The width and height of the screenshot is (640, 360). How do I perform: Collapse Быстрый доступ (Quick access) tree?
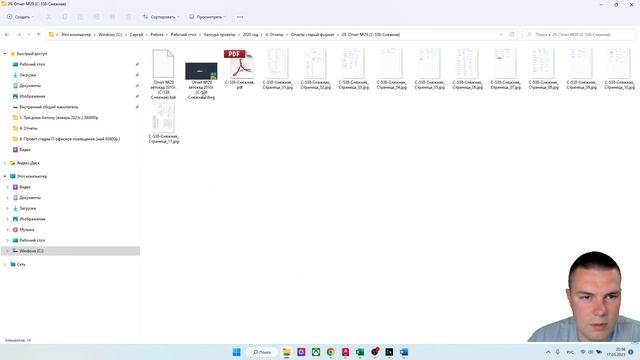[5, 53]
